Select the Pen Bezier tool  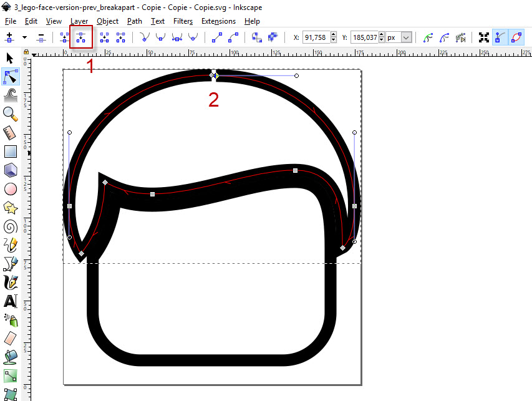tap(11, 264)
